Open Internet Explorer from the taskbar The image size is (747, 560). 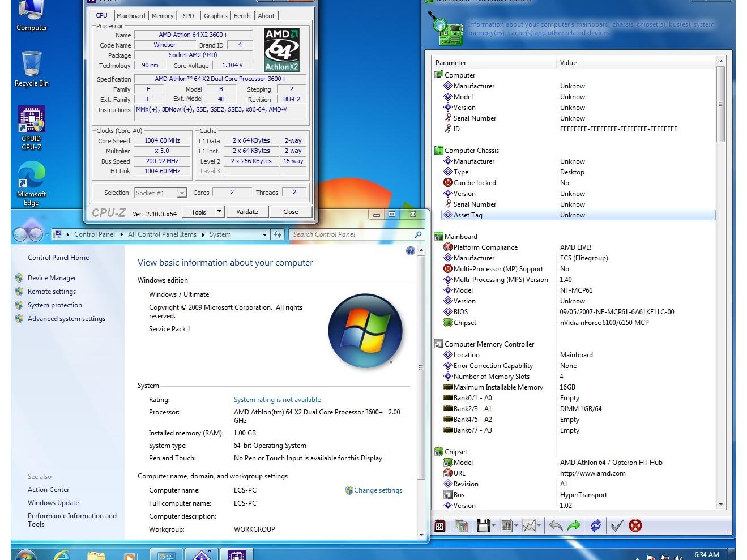[x=61, y=555]
